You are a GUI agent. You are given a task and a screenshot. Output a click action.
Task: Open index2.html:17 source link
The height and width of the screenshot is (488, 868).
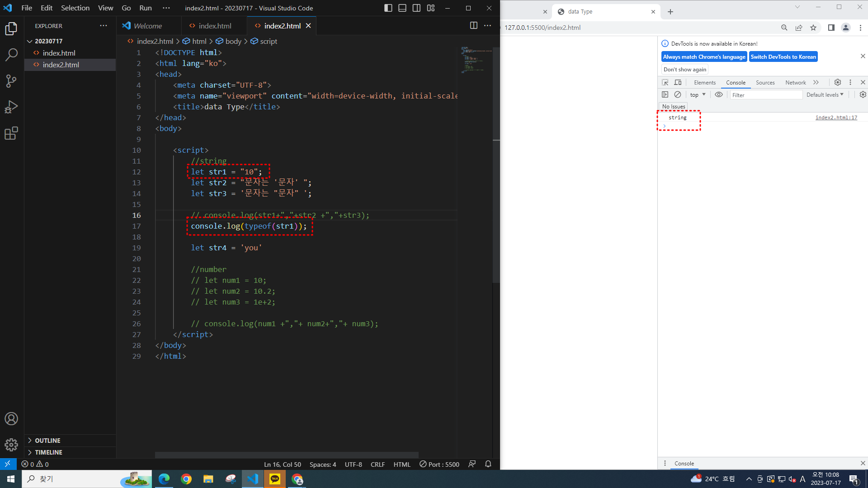[x=836, y=117]
